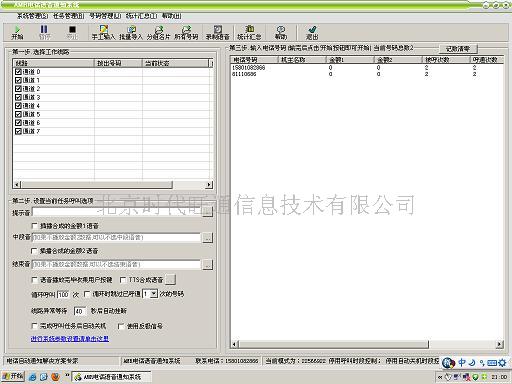
Task: Click the IME keyboard icon
Action: tap(492, 363)
